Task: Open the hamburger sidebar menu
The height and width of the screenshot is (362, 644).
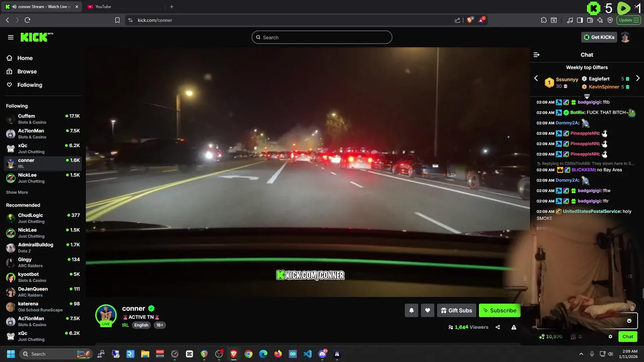Action: 11,37
